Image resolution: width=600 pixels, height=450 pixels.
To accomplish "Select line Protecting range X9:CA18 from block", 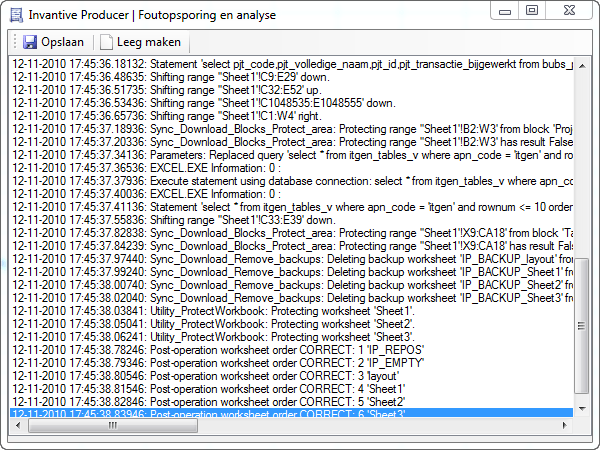I will (292, 233).
